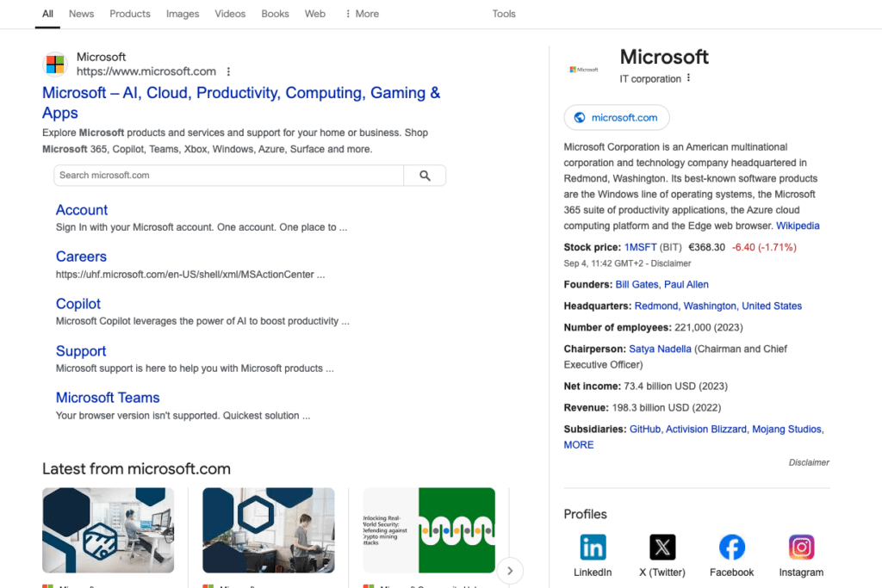This screenshot has width=882, height=588.
Task: Open Microsoft's Facebook profile icon
Action: (x=732, y=547)
